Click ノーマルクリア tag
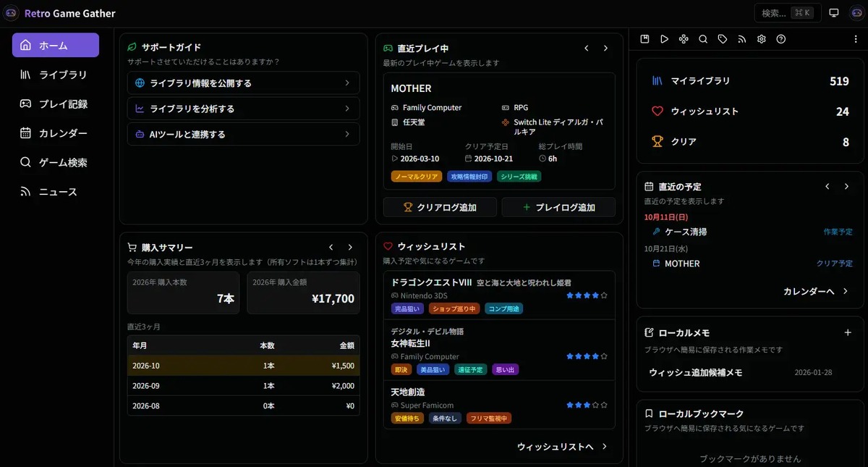 pyautogui.click(x=417, y=176)
